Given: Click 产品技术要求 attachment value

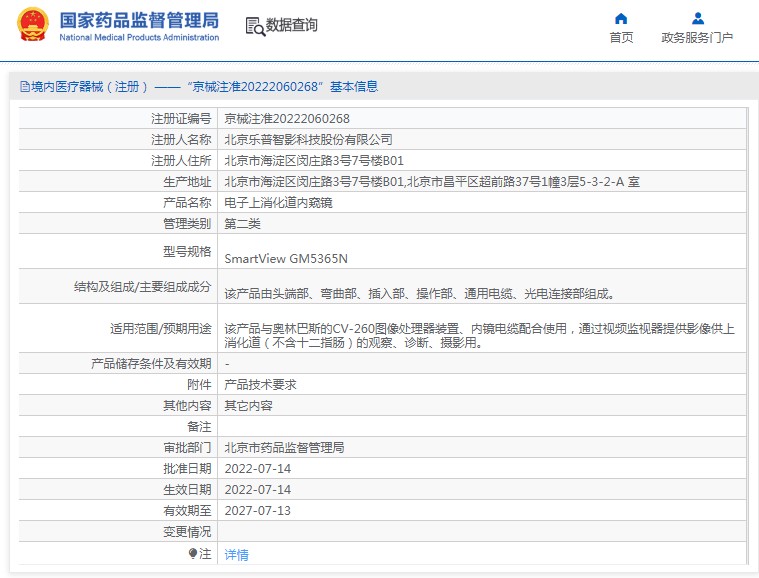Looking at the screenshot, I should 260,384.
